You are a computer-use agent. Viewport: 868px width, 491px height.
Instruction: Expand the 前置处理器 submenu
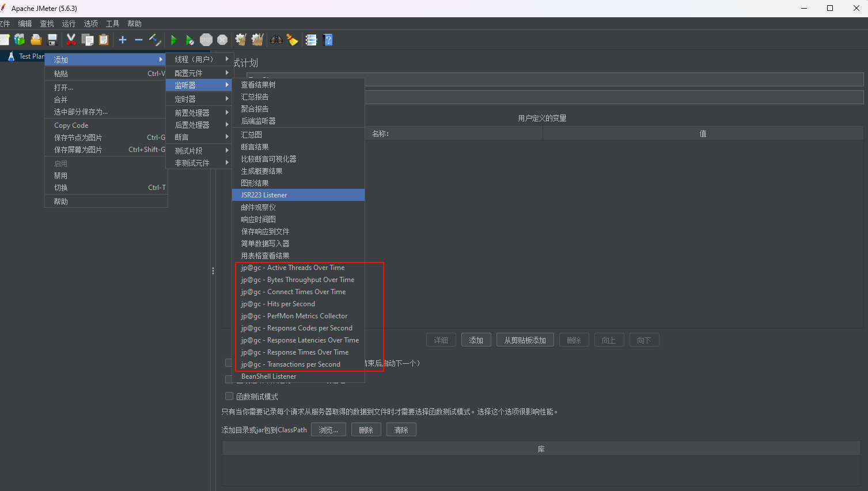(x=200, y=113)
